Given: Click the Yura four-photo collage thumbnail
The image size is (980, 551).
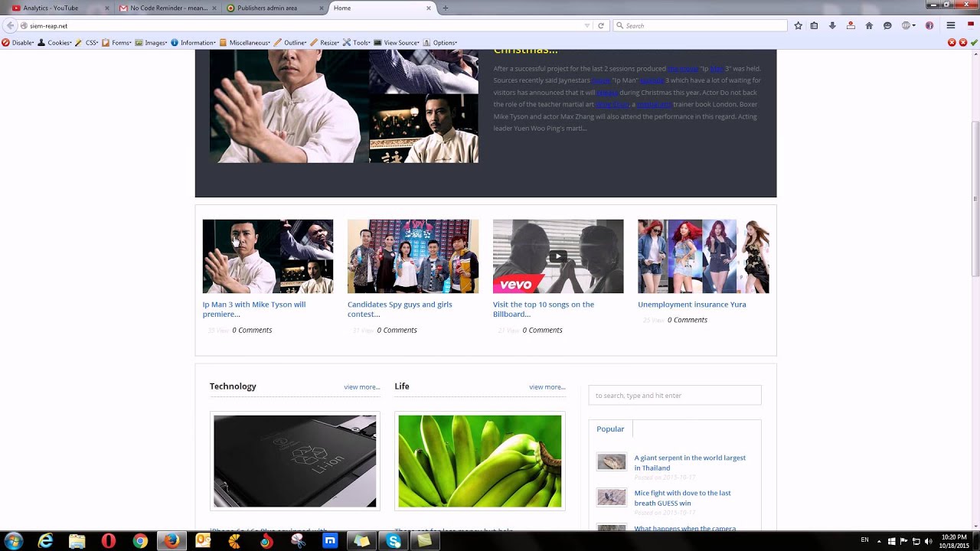Looking at the screenshot, I should [704, 256].
